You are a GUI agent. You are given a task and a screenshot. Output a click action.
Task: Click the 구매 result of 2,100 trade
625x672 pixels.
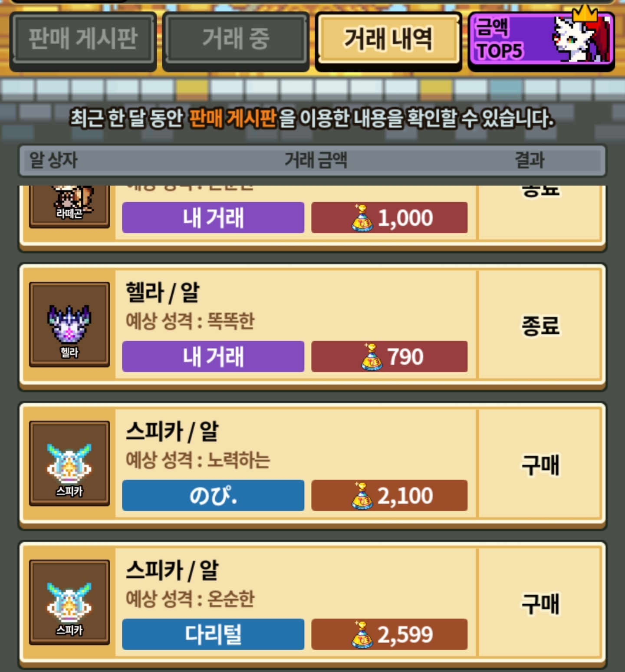point(540,464)
